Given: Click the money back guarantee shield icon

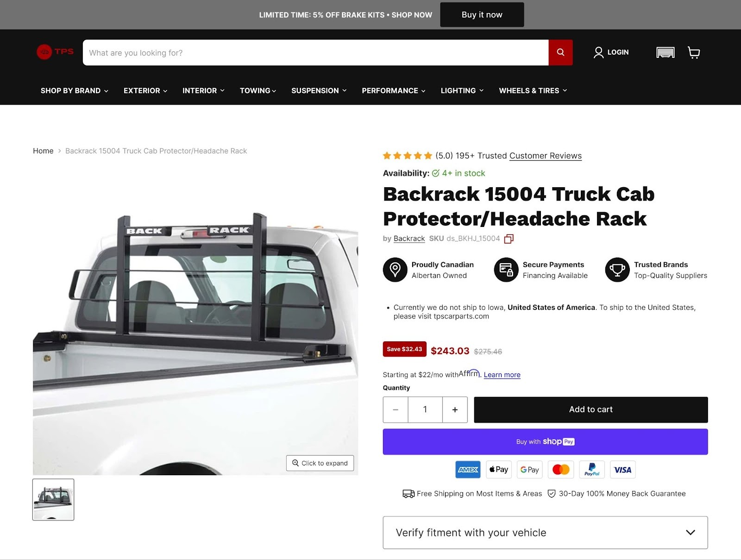Looking at the screenshot, I should 552,494.
